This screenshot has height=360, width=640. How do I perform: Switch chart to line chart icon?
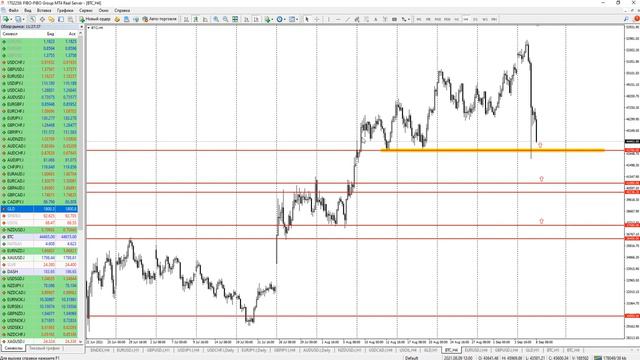tap(205, 19)
